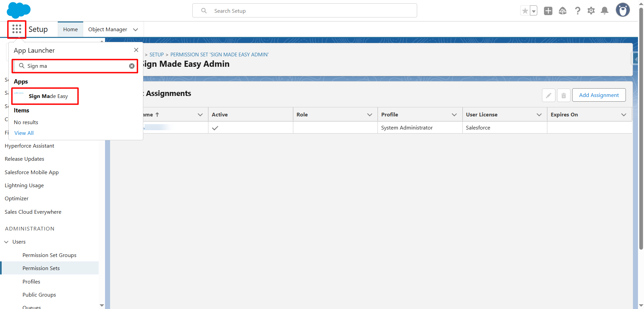Open the Notifications bell

point(604,11)
